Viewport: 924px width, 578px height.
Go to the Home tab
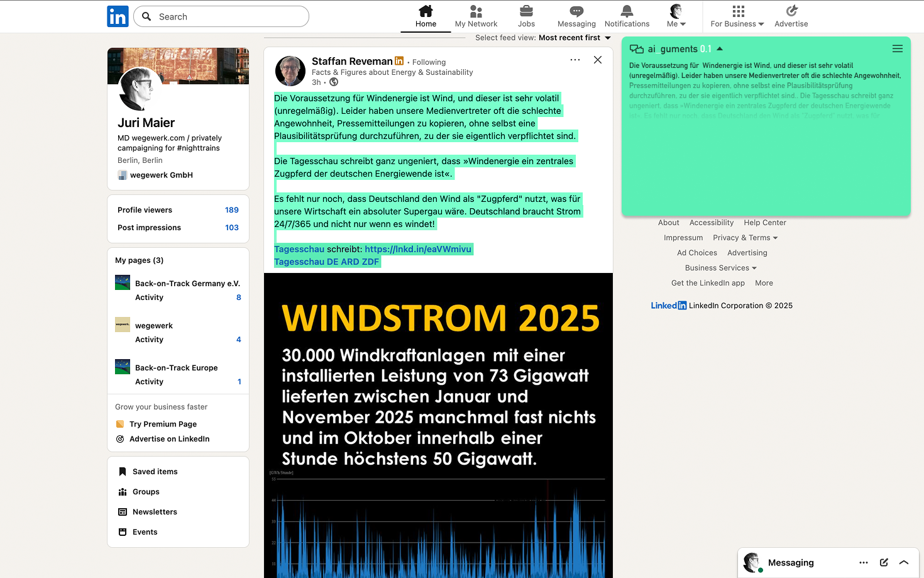click(426, 16)
